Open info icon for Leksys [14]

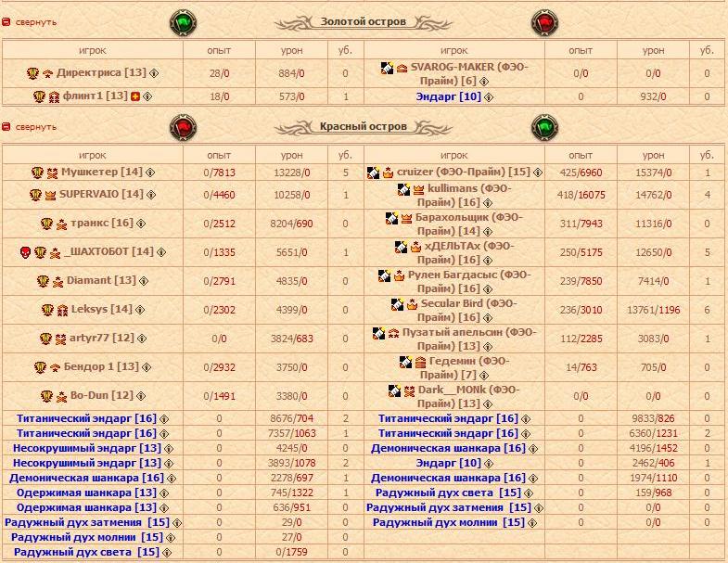pos(140,310)
